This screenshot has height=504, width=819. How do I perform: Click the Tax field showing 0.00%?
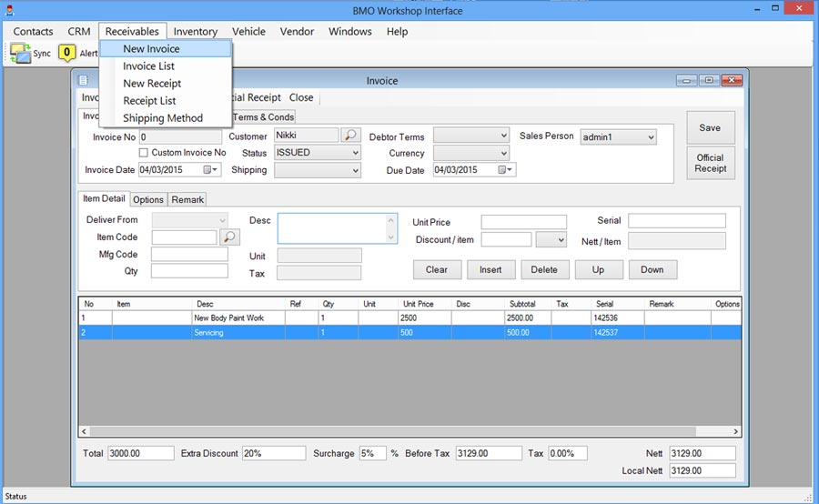tap(568, 453)
